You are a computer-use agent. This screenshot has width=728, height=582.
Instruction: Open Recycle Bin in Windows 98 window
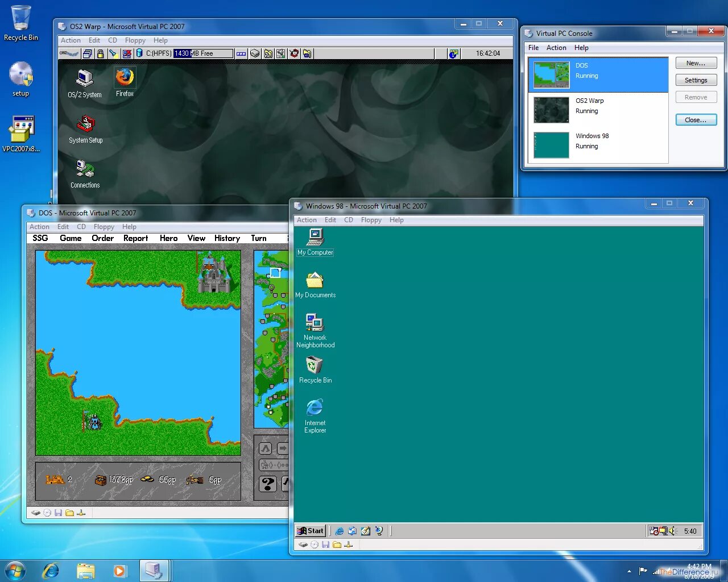[315, 369]
